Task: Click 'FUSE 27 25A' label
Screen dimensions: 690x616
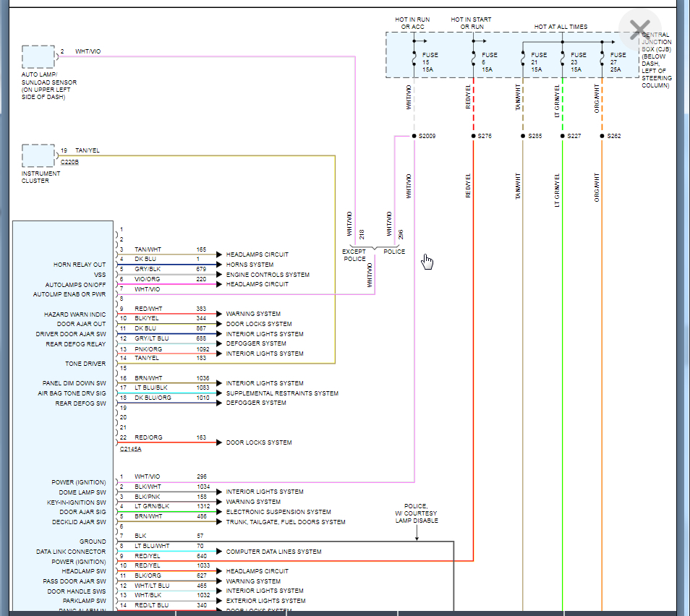Action: (618, 62)
